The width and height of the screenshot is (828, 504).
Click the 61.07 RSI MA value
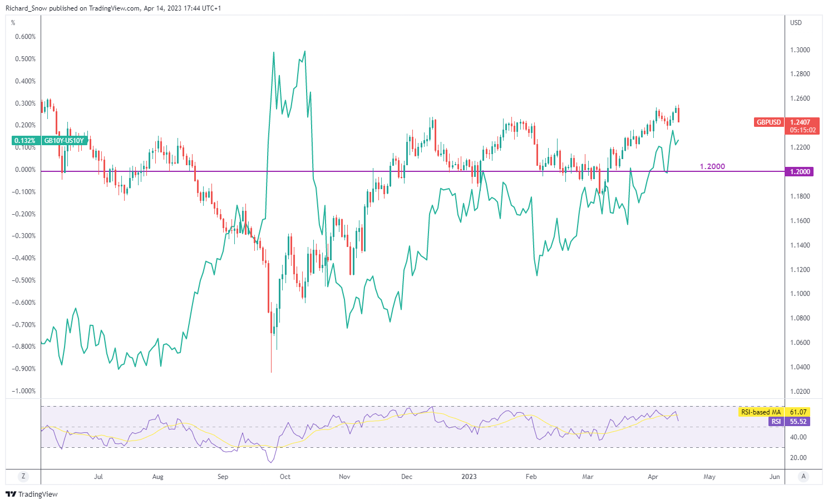[799, 412]
